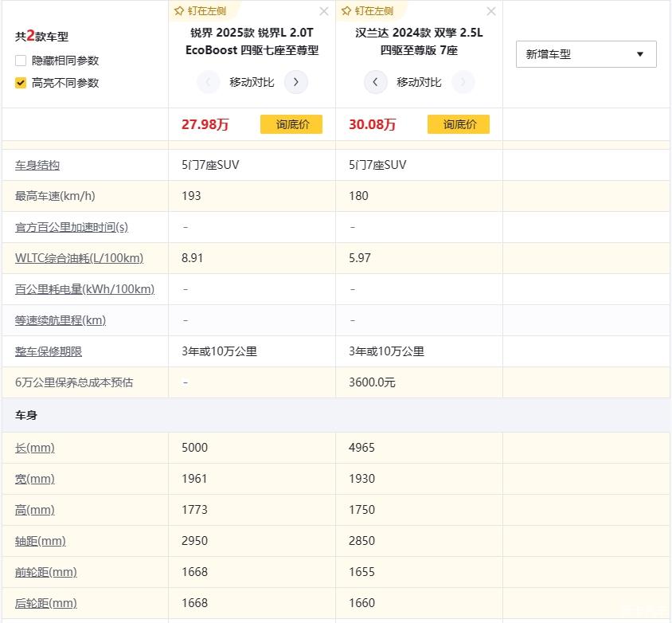Viewport: 672px width, 623px height.
Task: Open the 高(mm) parameter link
Action: [35, 510]
